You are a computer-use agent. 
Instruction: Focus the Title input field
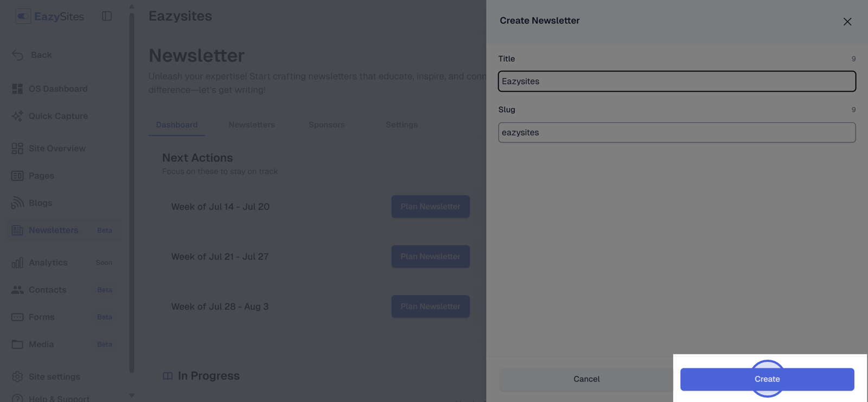677,81
